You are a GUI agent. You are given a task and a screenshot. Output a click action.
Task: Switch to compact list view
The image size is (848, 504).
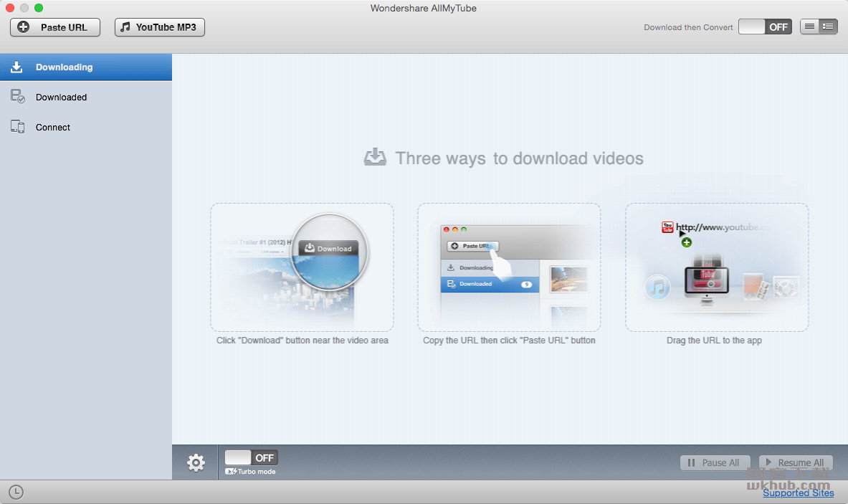tap(809, 27)
